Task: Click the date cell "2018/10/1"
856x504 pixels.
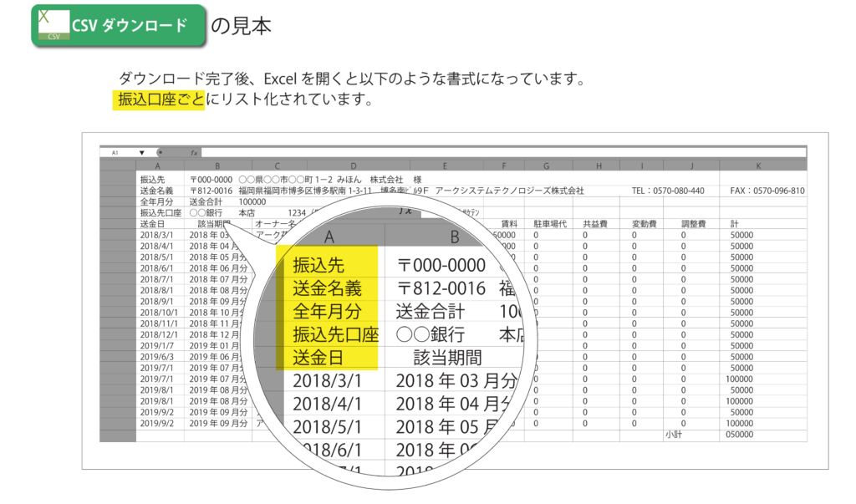Action: [x=159, y=313]
